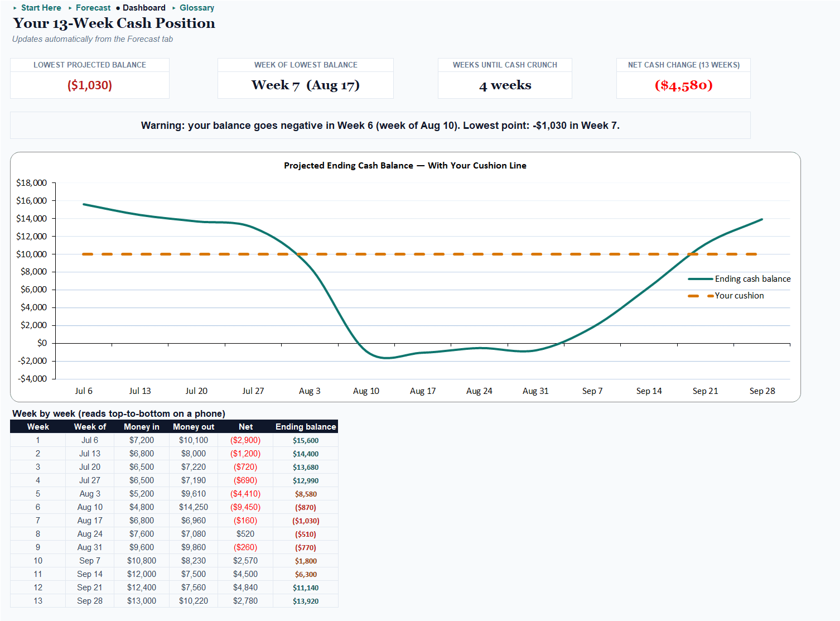This screenshot has width=840, height=621.
Task: Click the '-$4,000' y-axis label
Action: (32, 379)
